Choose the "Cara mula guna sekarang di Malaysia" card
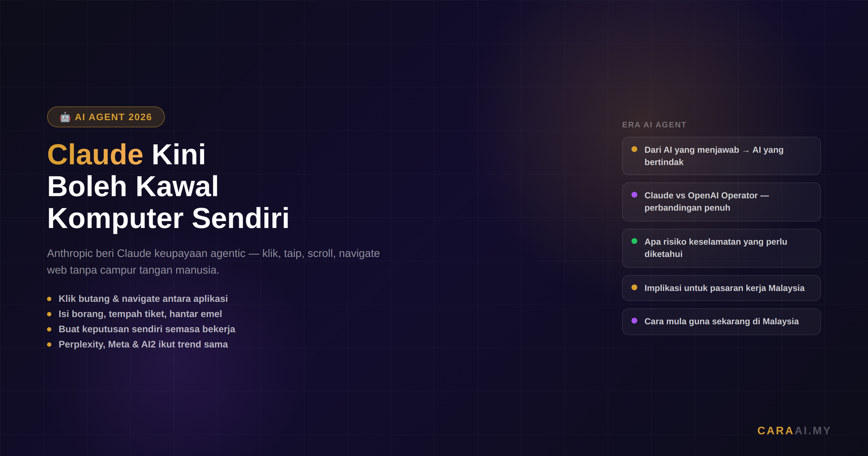 coord(722,321)
